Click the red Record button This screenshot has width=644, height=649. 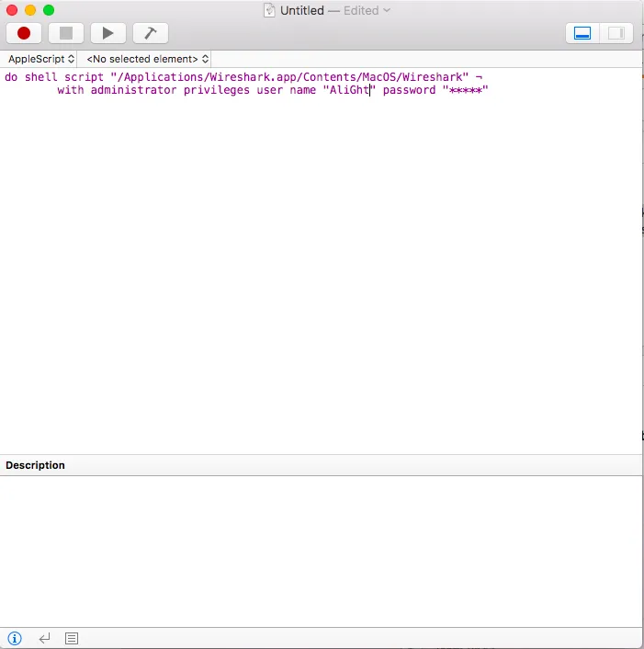(x=24, y=33)
